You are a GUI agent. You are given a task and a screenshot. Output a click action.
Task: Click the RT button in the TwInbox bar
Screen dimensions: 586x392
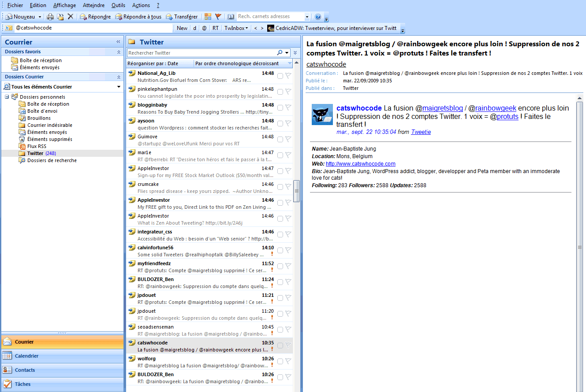click(216, 28)
